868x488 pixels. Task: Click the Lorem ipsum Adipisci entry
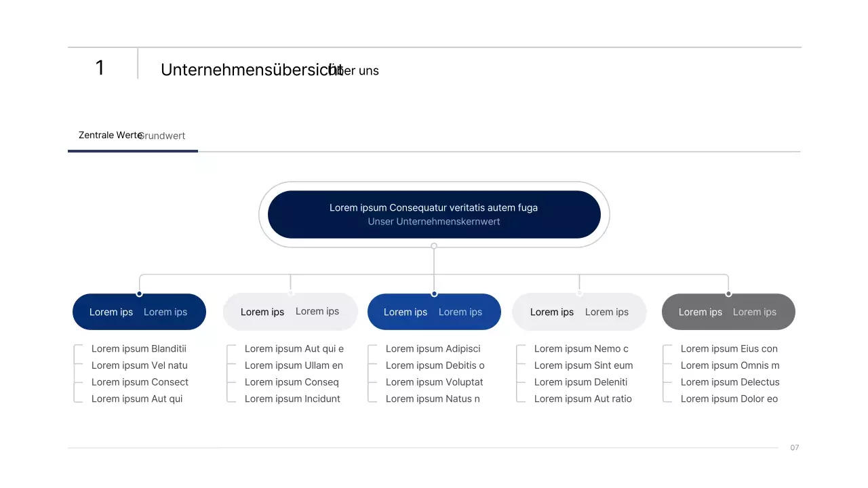coord(433,348)
